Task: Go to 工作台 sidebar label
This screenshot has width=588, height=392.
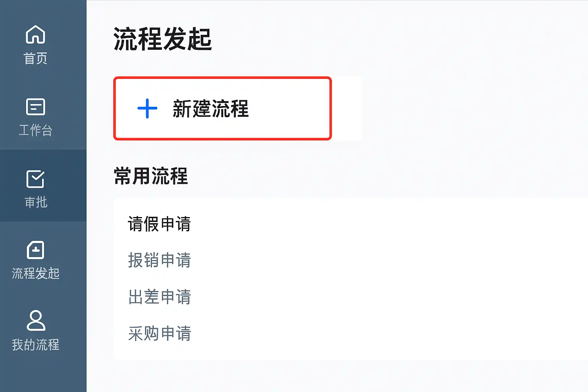Action: coord(35,130)
